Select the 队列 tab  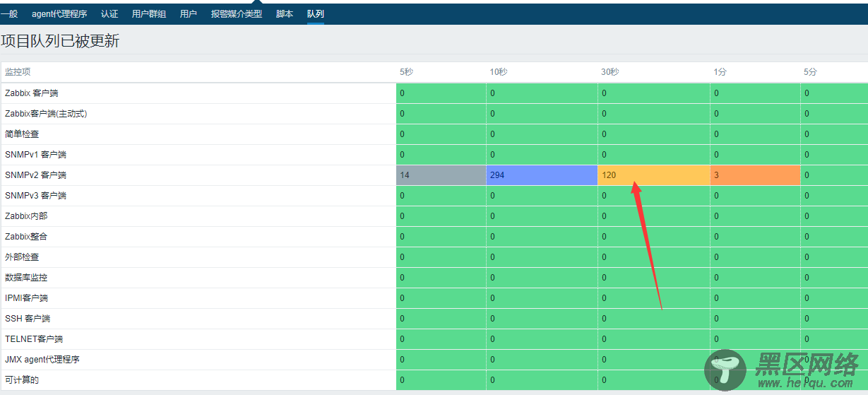click(316, 13)
